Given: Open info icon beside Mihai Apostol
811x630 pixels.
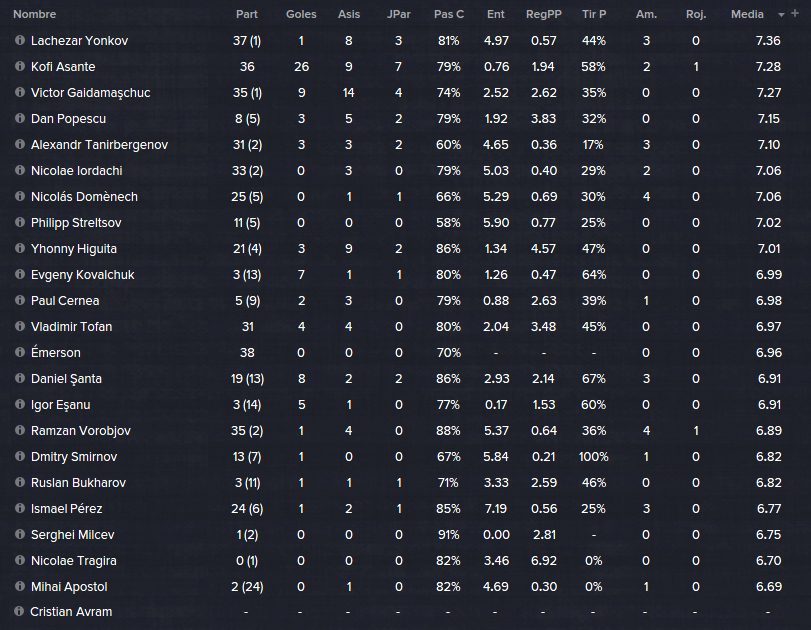Looking at the screenshot, I should click(x=20, y=587).
